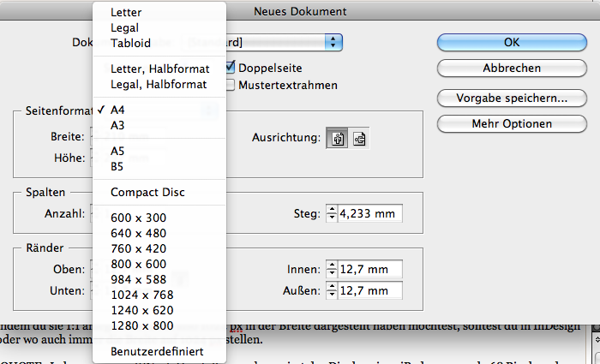The height and width of the screenshot is (364, 600).
Task: Toggle the Doppelseite checkbox
Action: (231, 68)
